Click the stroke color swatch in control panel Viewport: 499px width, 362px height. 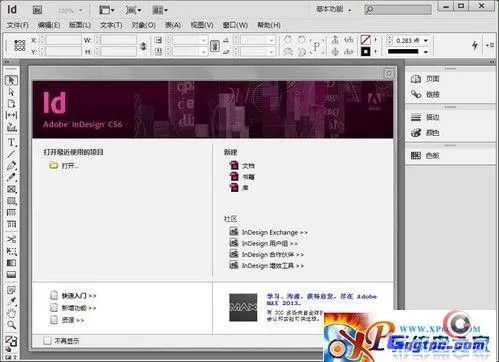pos(366,51)
